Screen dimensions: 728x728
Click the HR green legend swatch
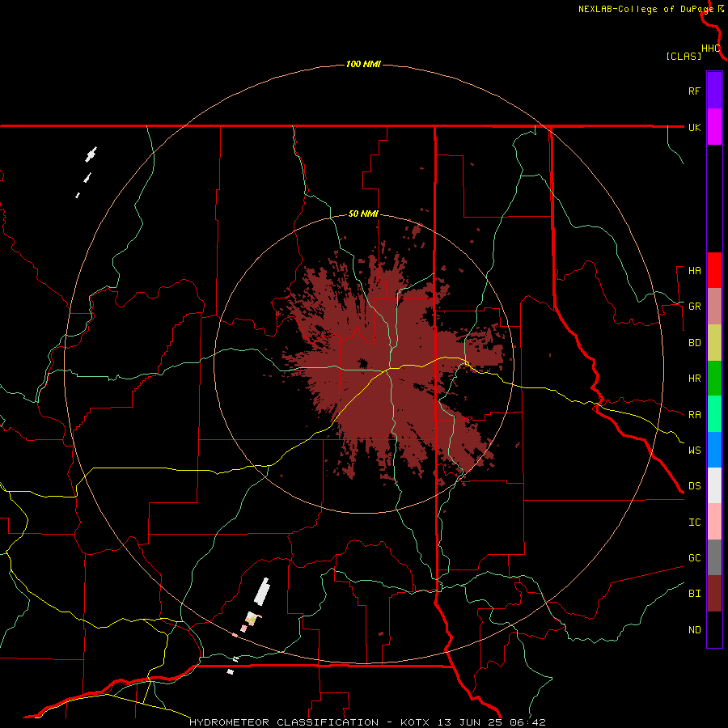[714, 379]
